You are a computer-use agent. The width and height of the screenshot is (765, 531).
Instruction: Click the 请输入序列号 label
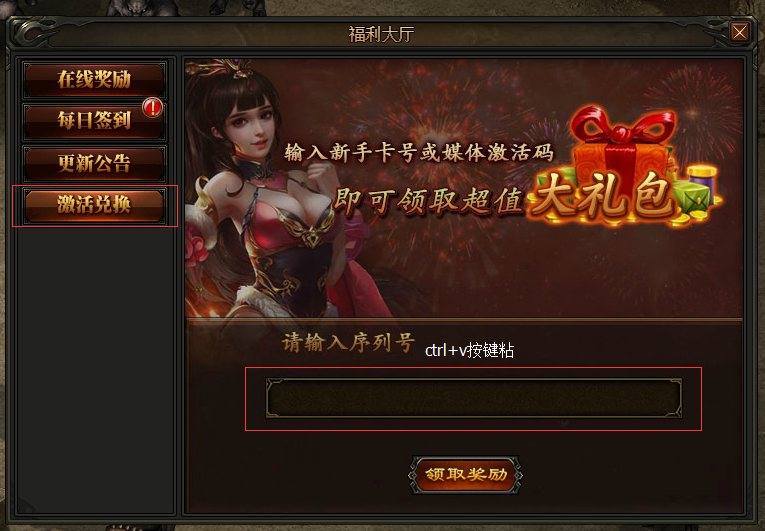tap(348, 343)
